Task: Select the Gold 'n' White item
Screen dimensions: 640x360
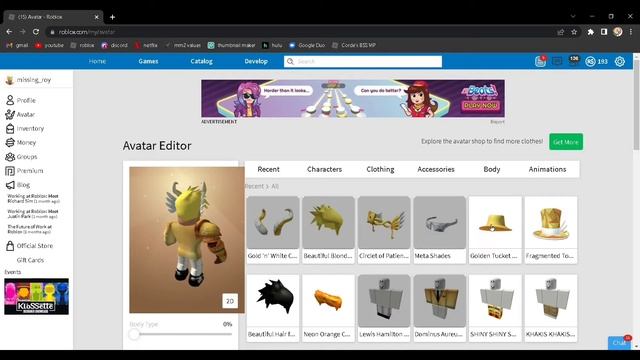Action: pos(273,230)
